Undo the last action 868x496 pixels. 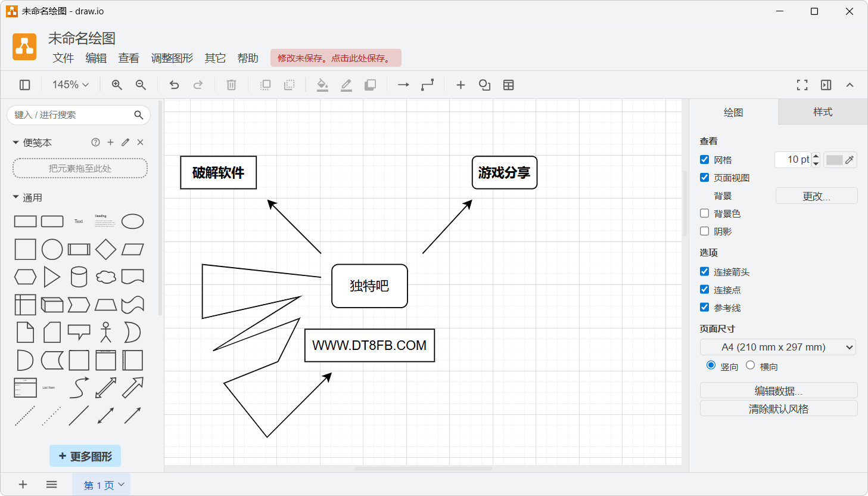coord(174,85)
